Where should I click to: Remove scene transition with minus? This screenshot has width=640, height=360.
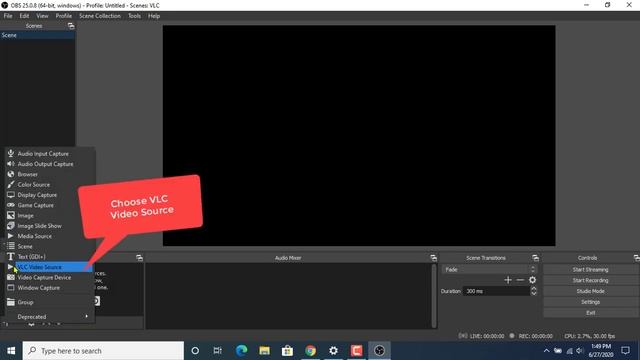(x=520, y=280)
